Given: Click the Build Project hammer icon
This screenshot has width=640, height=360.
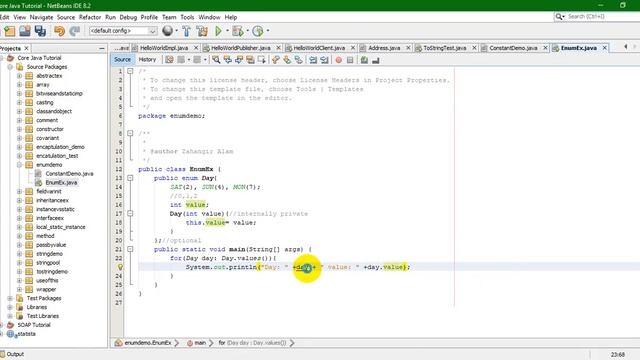Looking at the screenshot, I should (x=187, y=31).
